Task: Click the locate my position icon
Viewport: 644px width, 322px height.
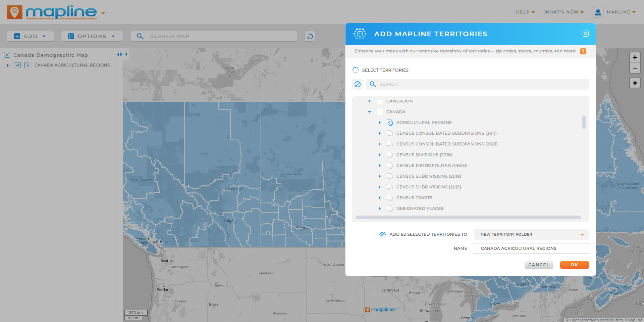Action: coord(635,83)
